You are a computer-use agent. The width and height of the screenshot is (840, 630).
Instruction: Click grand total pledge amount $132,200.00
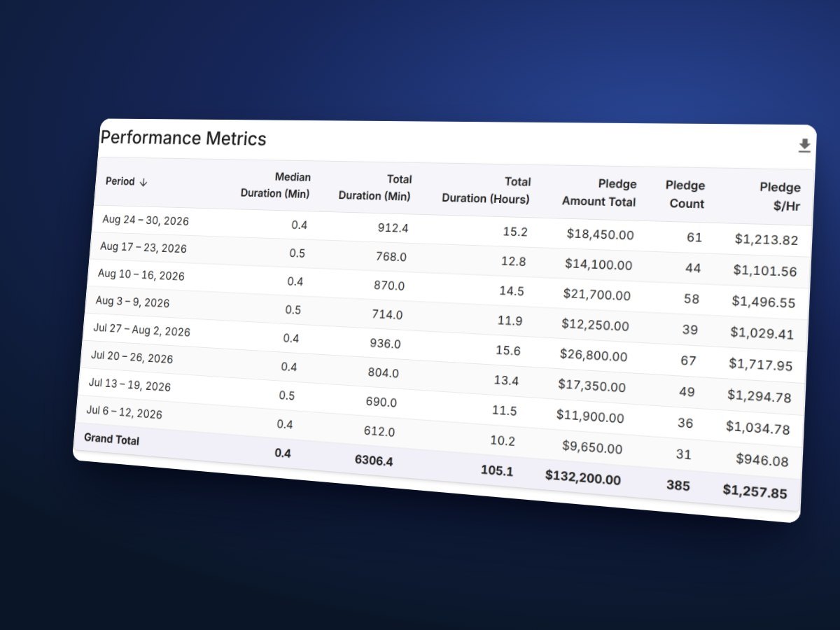point(582,477)
